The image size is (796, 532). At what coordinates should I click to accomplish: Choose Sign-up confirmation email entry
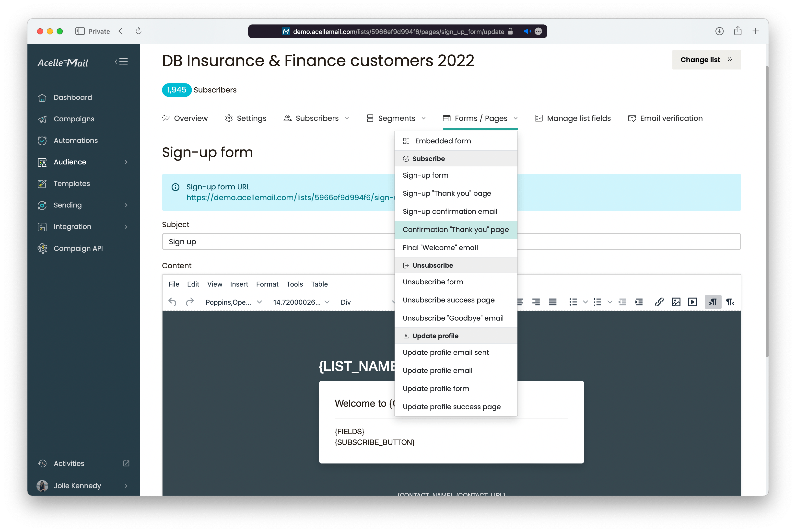(456, 212)
